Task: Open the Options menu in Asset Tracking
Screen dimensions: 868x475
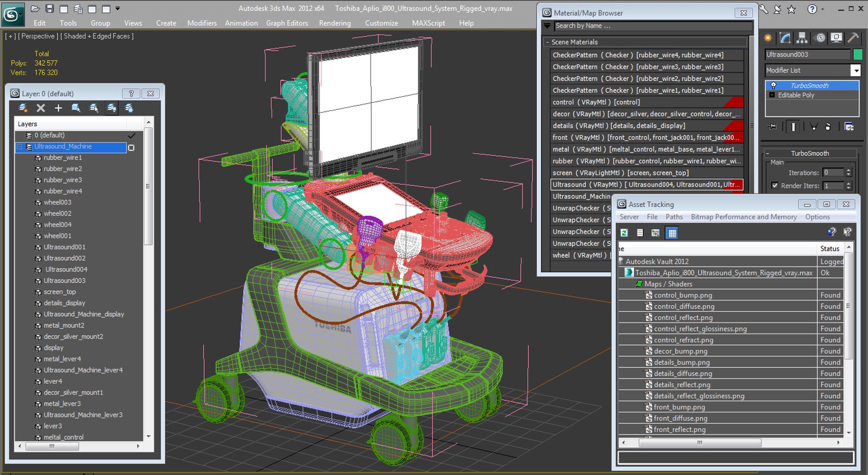Action: tap(817, 217)
